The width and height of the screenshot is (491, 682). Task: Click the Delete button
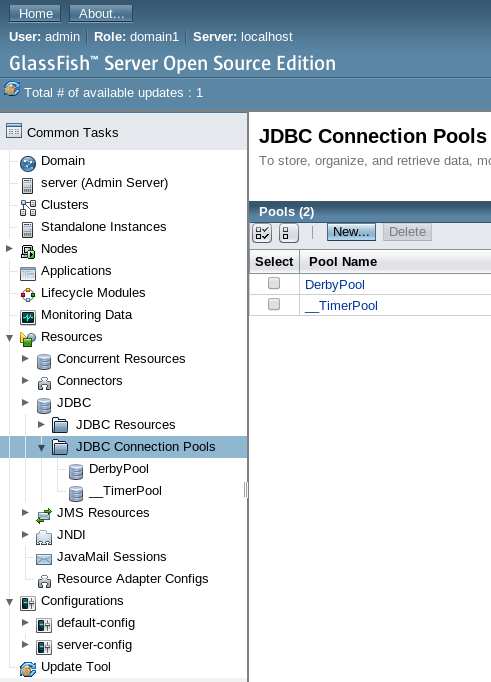coord(407,232)
